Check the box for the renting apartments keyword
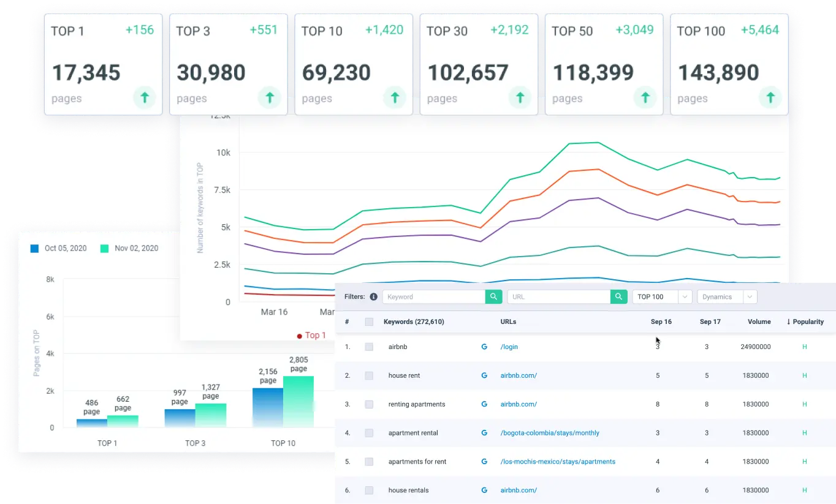Viewport: 836px width, 504px height. [369, 404]
